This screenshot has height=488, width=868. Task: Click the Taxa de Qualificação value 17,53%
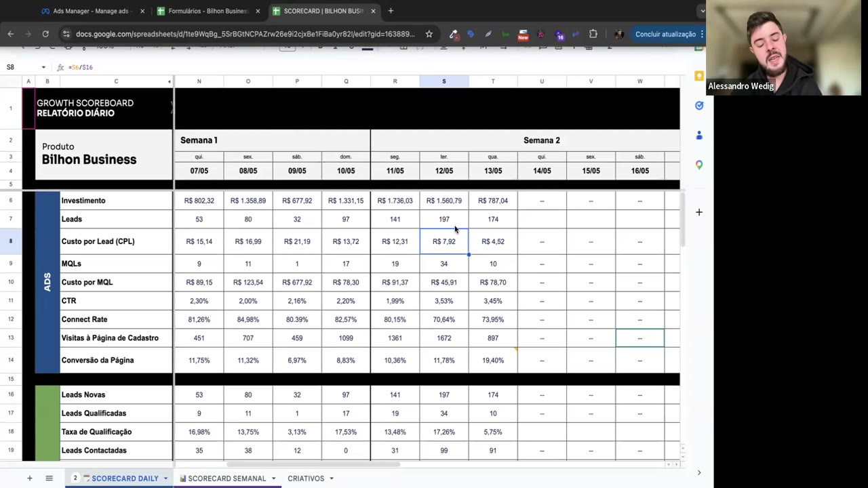346,432
